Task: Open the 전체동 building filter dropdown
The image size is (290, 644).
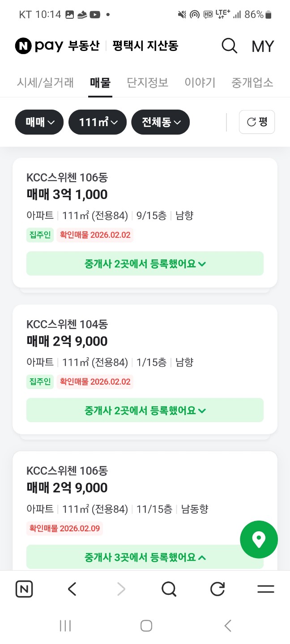Action: 160,122
